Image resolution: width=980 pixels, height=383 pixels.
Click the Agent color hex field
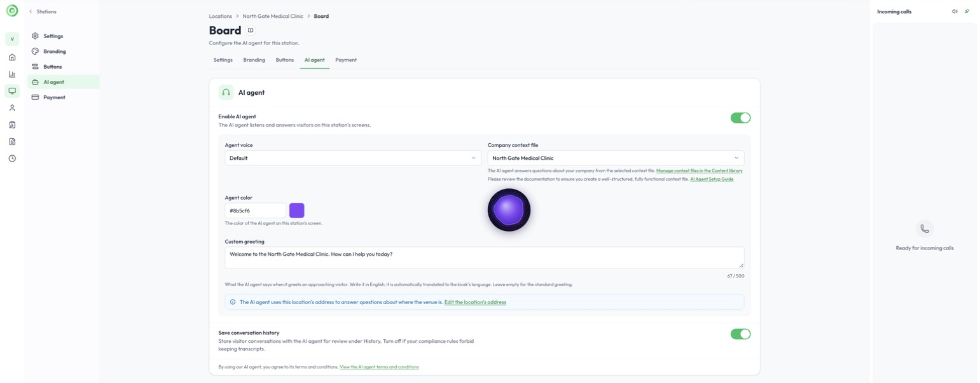255,211
